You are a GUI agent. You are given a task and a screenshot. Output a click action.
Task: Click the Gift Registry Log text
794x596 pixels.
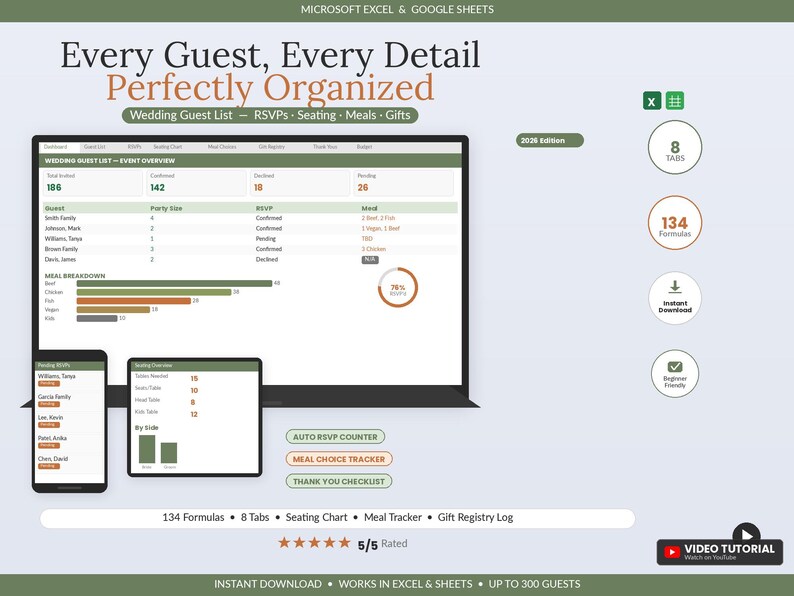coord(475,518)
